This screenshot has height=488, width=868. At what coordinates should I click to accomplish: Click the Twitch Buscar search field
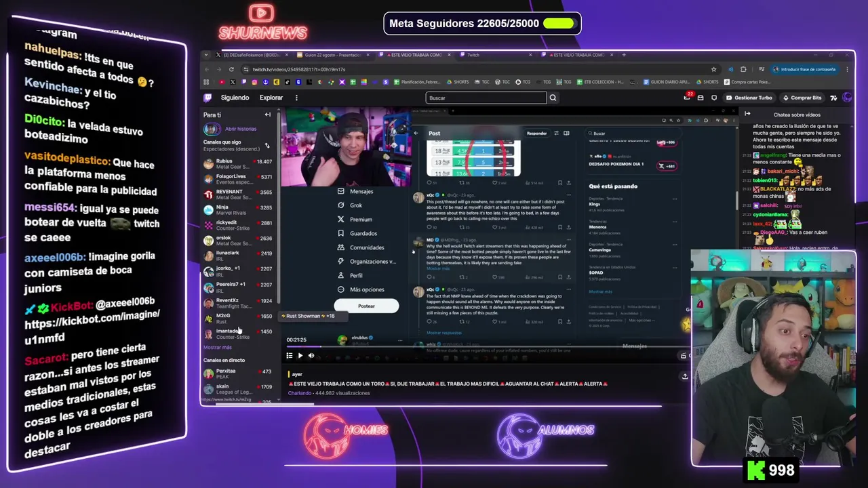coord(486,98)
